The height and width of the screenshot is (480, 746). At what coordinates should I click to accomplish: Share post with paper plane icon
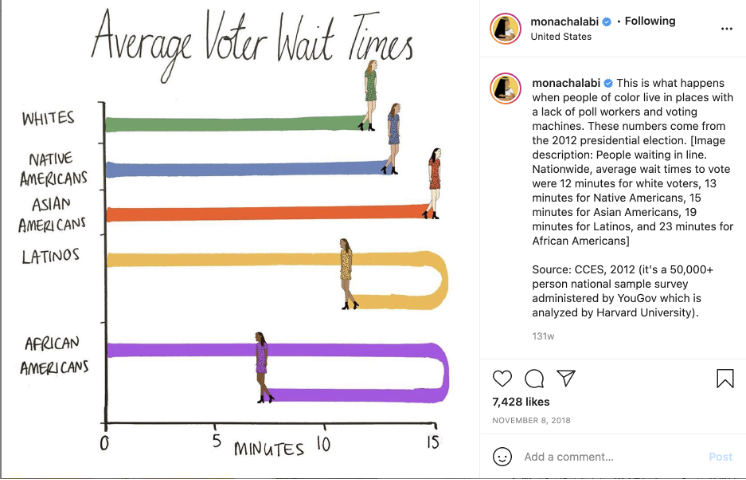[566, 378]
